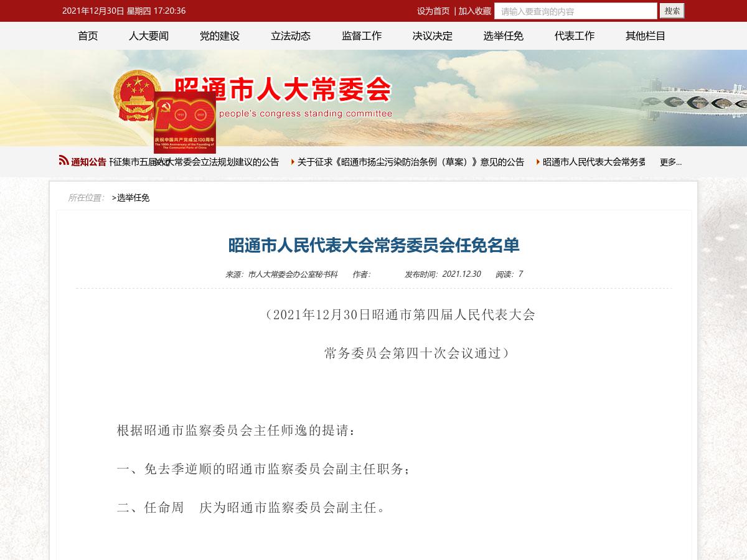Open 立法动态 in the navigation bar
This screenshot has height=560, width=747.
coord(291,36)
